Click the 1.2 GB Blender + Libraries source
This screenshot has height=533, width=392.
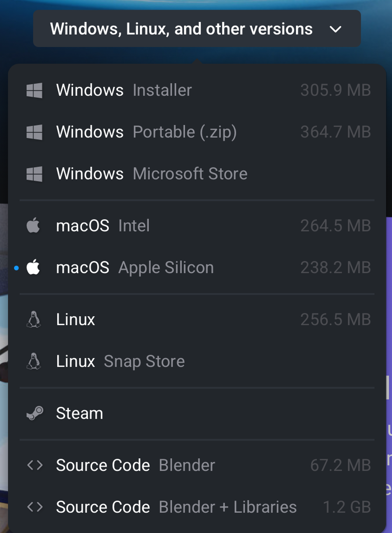coord(197,507)
